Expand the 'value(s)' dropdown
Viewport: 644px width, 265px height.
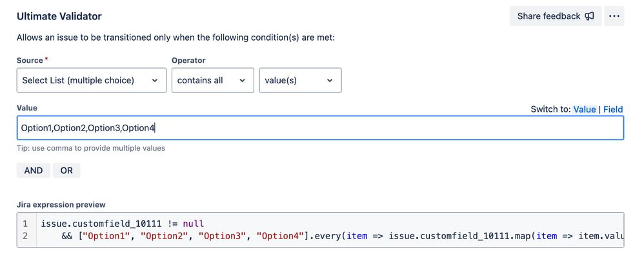pos(300,80)
